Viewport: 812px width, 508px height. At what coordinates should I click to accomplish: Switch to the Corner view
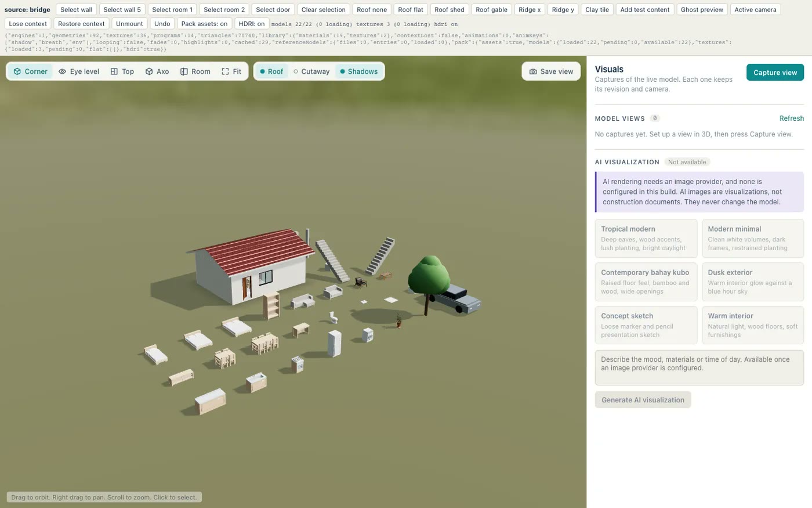pyautogui.click(x=30, y=71)
